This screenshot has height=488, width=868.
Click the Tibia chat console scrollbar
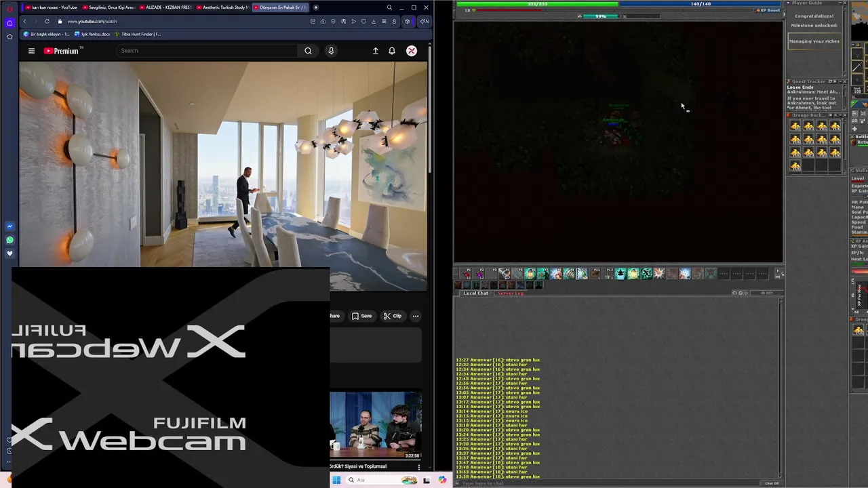click(780, 388)
